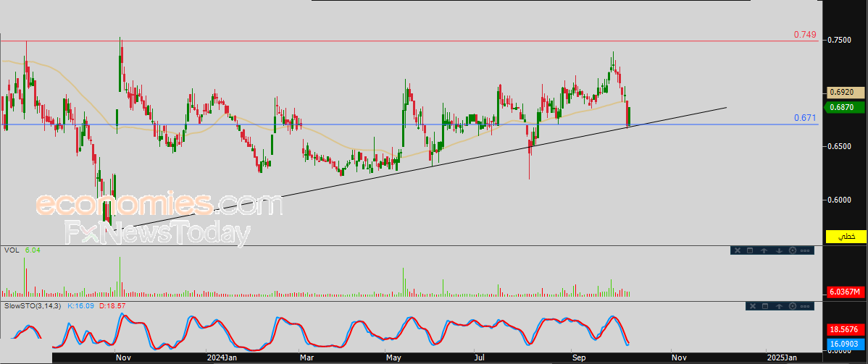868x364 pixels.
Task: Open SlowSTO indicator settings gear
Action: pos(793,306)
